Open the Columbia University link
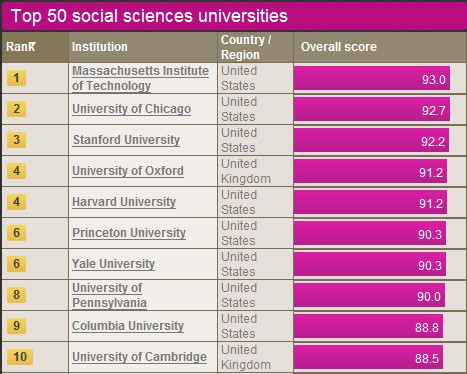Image resolution: width=467 pixels, height=374 pixels. point(128,326)
